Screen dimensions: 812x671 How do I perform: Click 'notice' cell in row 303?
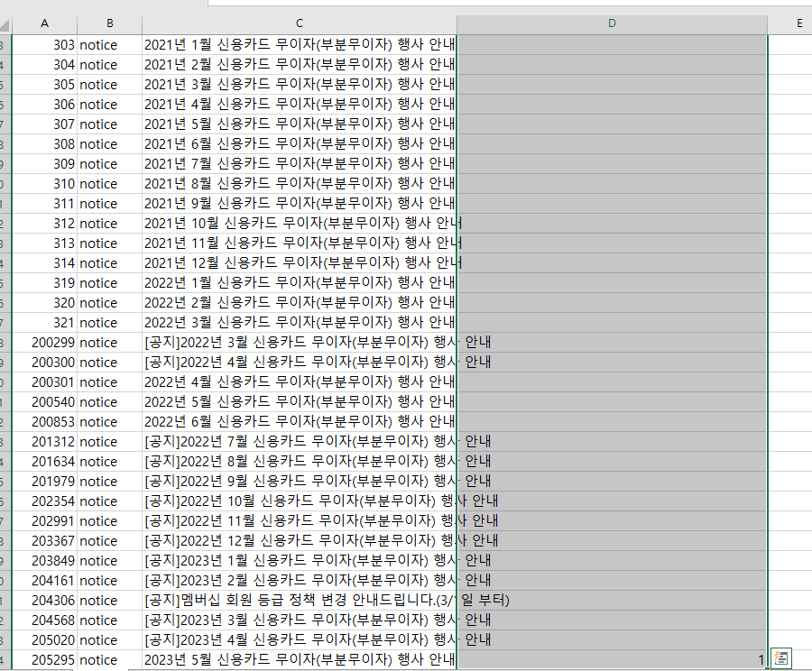pyautogui.click(x=110, y=45)
